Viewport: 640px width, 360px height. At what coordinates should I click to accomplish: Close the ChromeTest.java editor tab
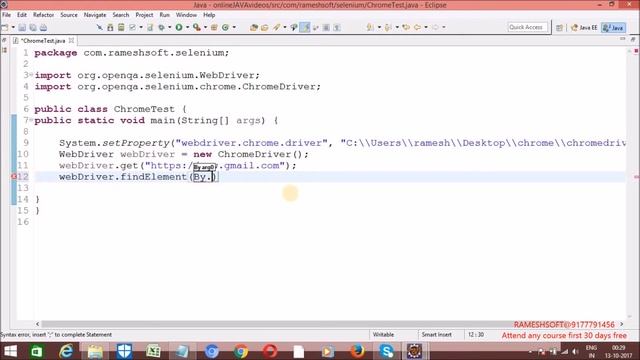point(71,40)
